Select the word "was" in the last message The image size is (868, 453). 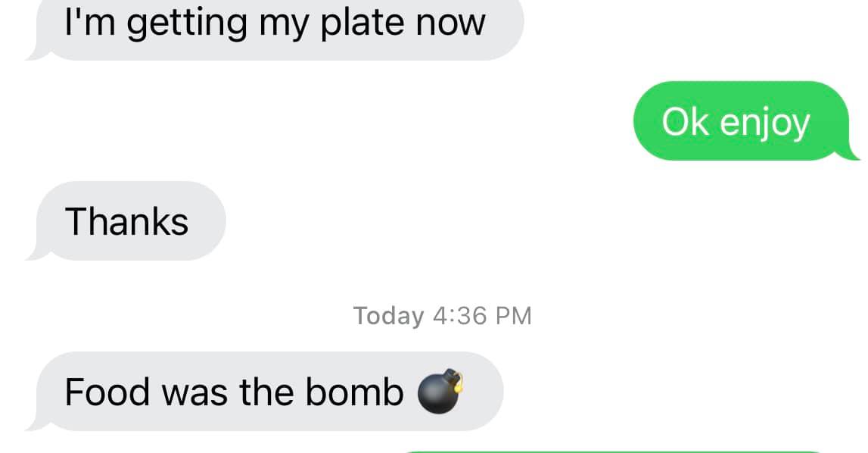point(194,394)
